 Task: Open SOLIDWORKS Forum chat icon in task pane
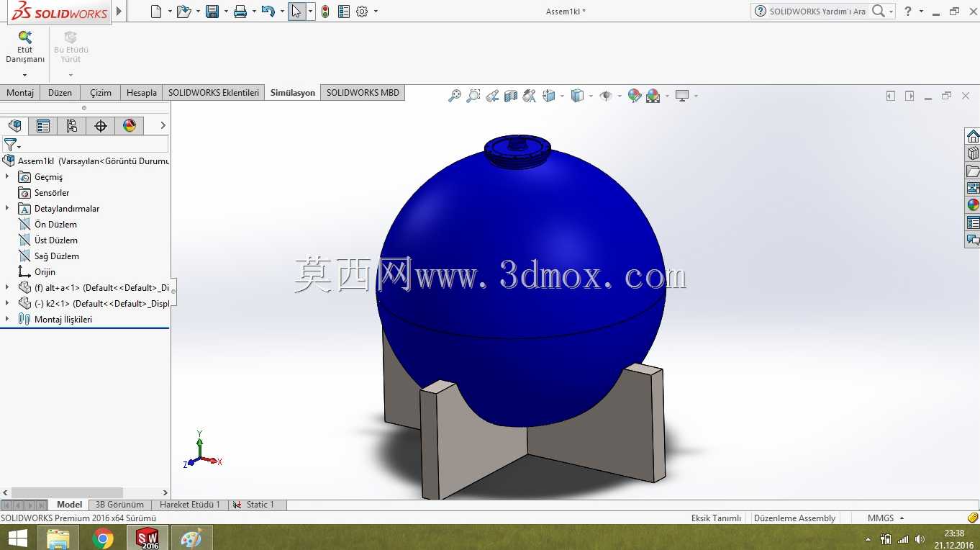[x=973, y=240]
